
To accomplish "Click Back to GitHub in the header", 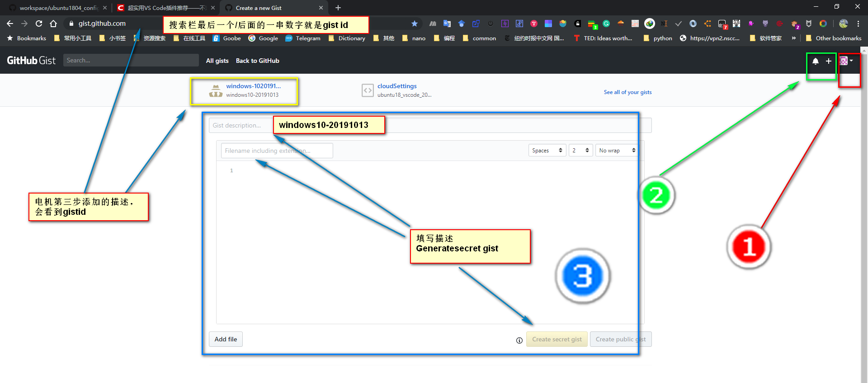I will pyautogui.click(x=258, y=61).
